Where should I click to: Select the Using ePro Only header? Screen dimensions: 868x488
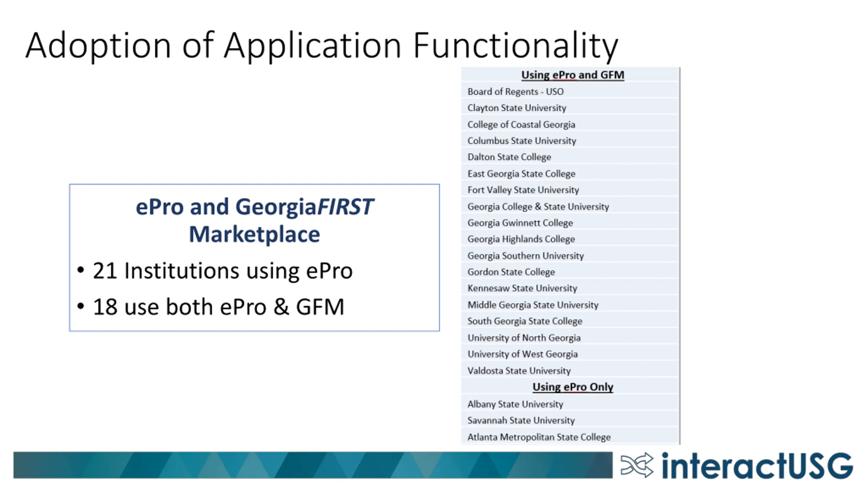pyautogui.click(x=572, y=387)
